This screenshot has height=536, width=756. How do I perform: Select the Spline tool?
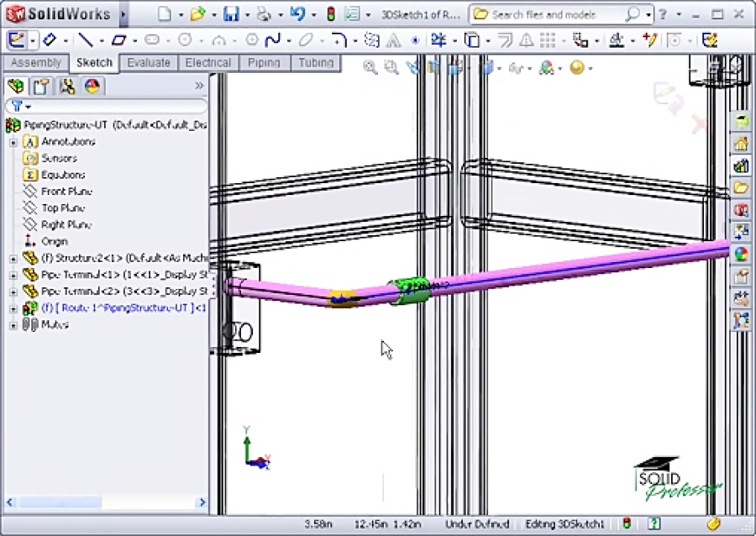pyautogui.click(x=273, y=39)
